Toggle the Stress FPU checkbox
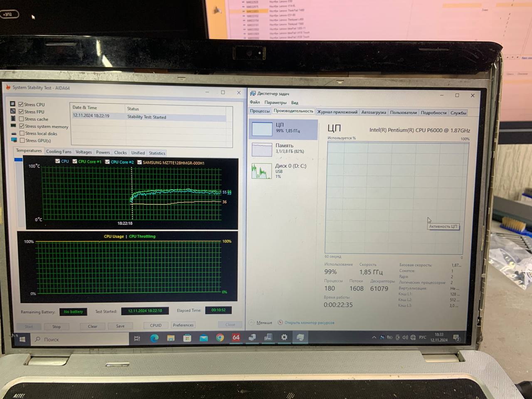The width and height of the screenshot is (532, 399). 21,111
